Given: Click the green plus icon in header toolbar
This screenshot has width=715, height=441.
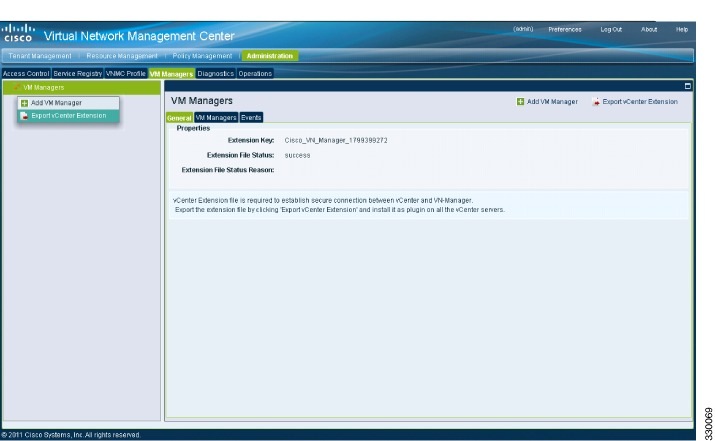Looking at the screenshot, I should click(x=520, y=102).
